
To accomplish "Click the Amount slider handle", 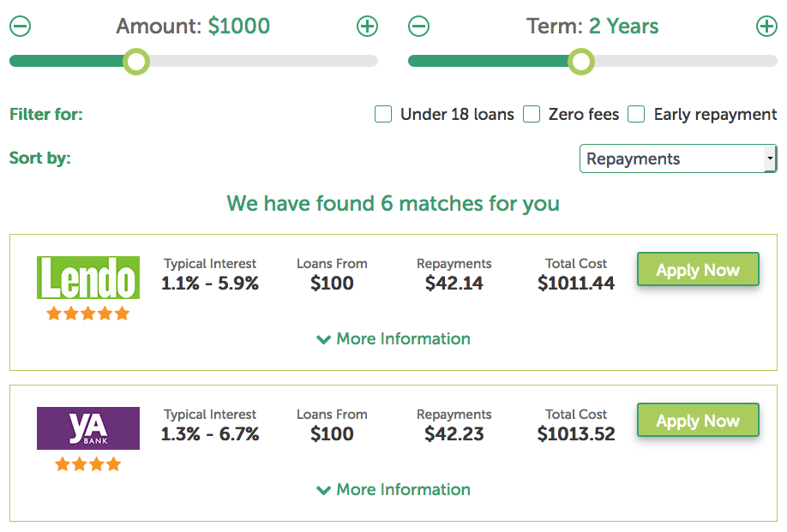I will (135, 61).
